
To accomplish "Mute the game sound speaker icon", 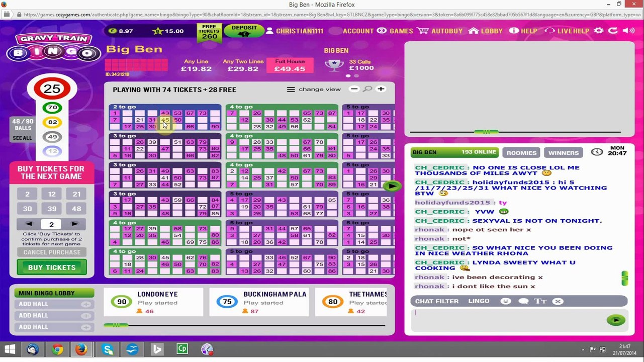I will [628, 31].
